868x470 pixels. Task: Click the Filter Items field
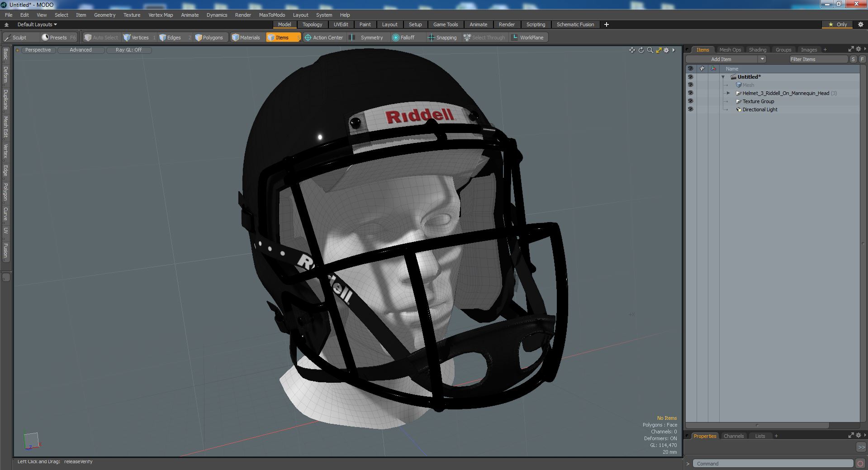tap(818, 59)
